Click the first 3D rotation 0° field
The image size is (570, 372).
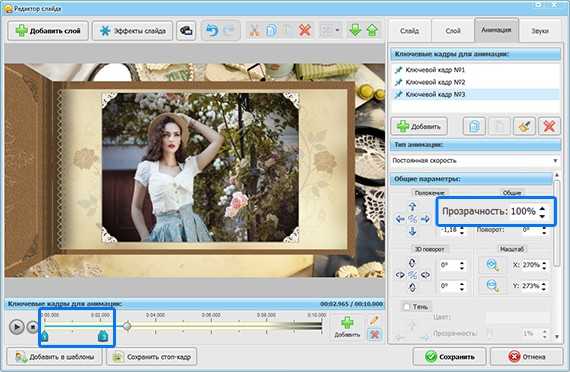pos(449,265)
